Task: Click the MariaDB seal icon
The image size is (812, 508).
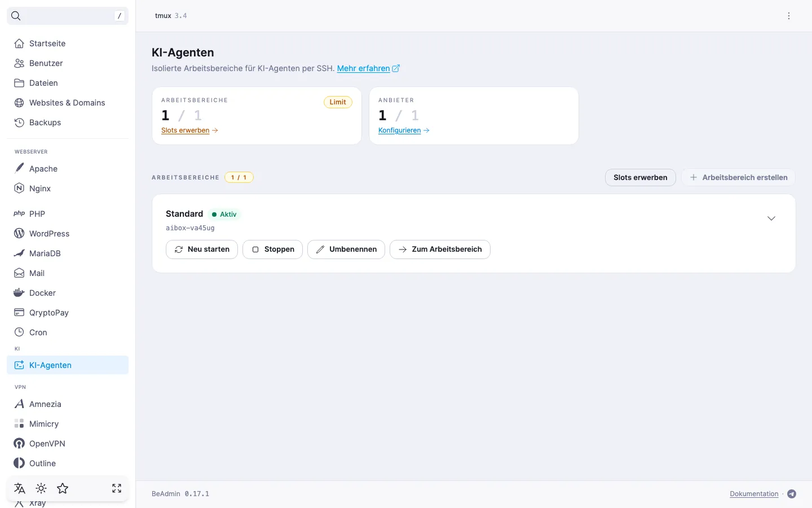Action: [19, 253]
